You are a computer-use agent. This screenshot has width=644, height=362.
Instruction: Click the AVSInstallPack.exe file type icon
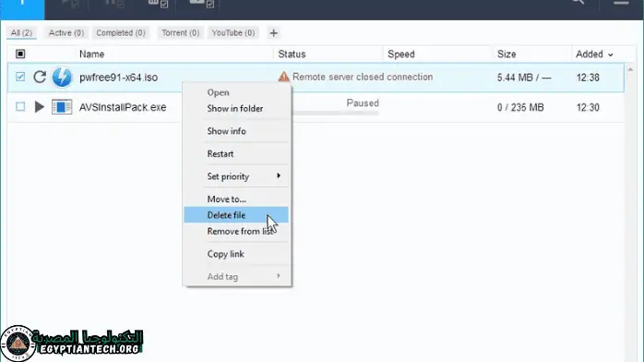point(62,107)
